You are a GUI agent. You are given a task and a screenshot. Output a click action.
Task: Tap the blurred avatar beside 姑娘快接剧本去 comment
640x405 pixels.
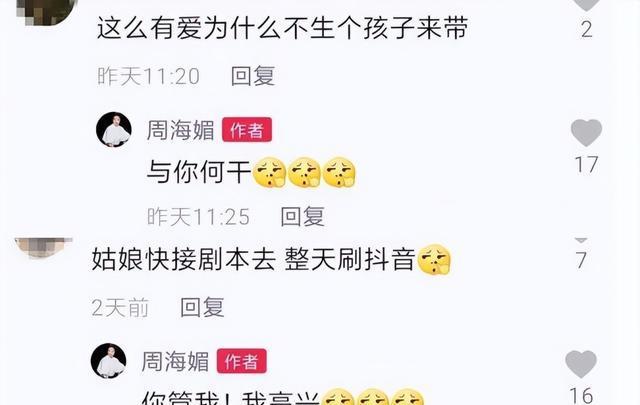click(43, 247)
